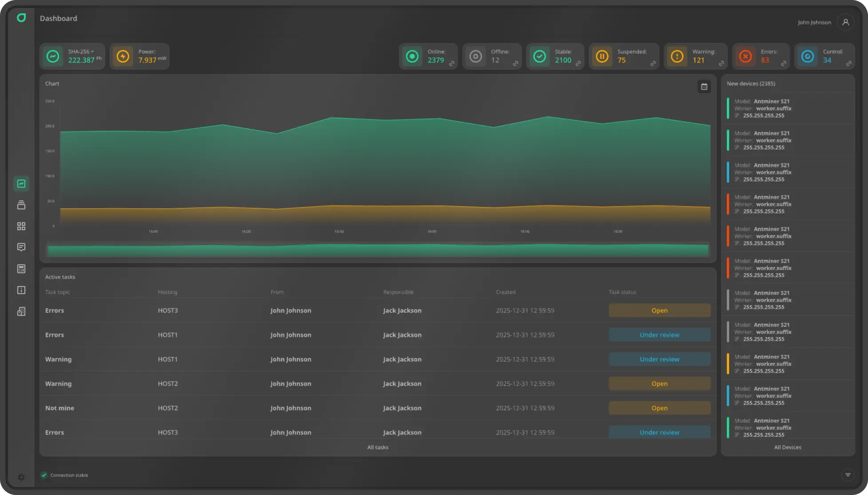Screen dimensions: 868x495
Task: Open the messages panel from sidebar
Action: click(x=21, y=247)
